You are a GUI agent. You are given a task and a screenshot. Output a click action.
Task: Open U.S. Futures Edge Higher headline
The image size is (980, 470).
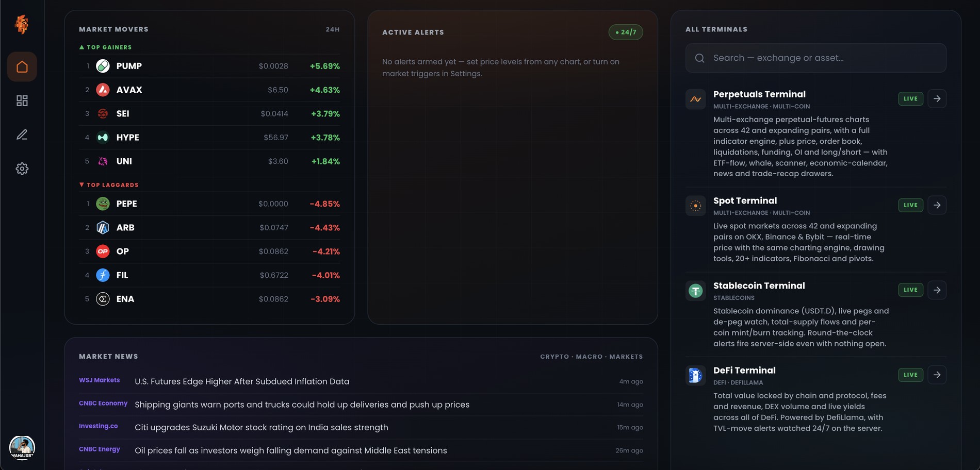pyautogui.click(x=242, y=381)
